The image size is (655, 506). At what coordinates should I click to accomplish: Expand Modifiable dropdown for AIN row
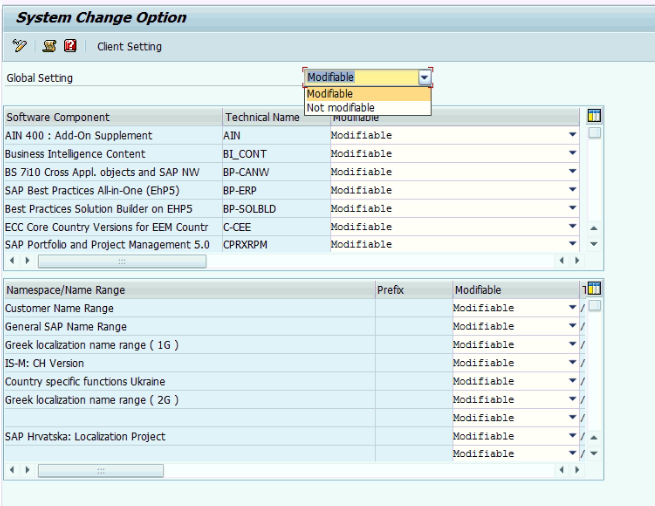(x=573, y=135)
